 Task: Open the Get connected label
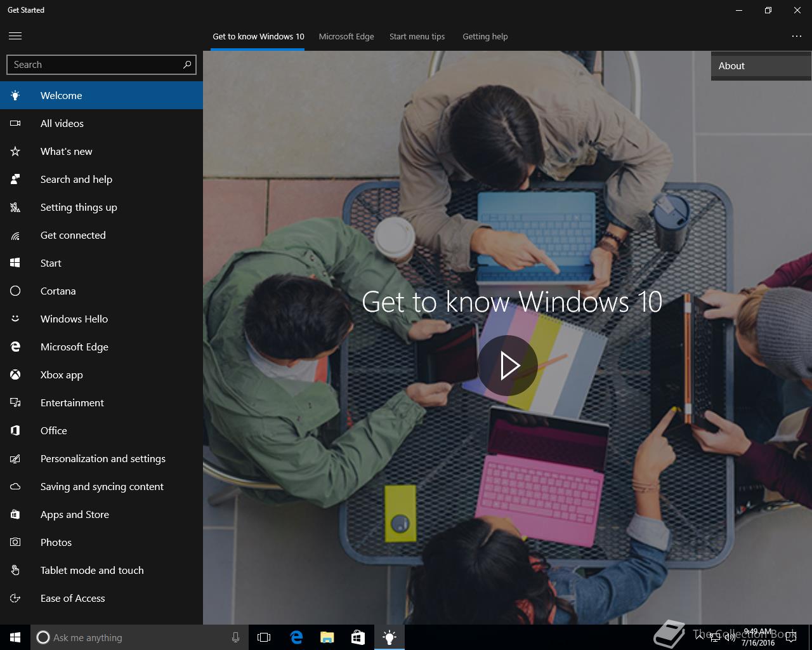click(73, 235)
